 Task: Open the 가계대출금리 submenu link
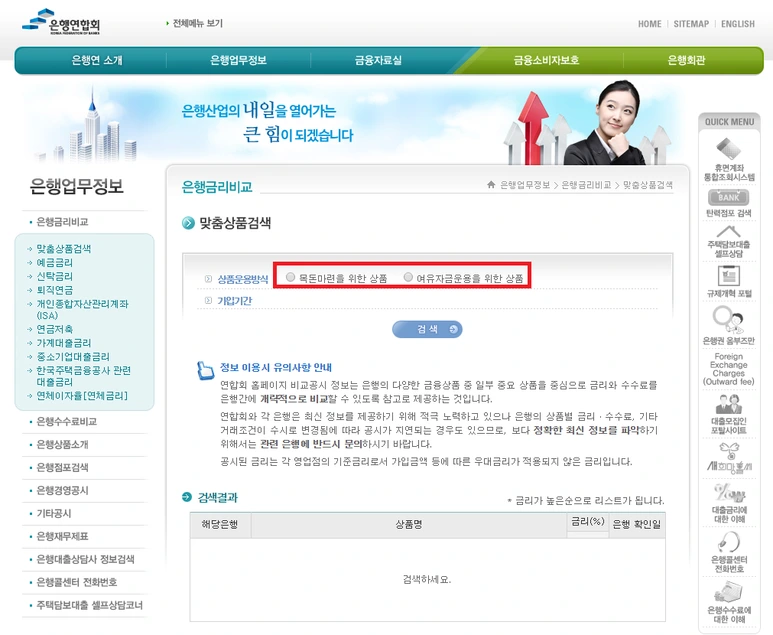[64, 343]
